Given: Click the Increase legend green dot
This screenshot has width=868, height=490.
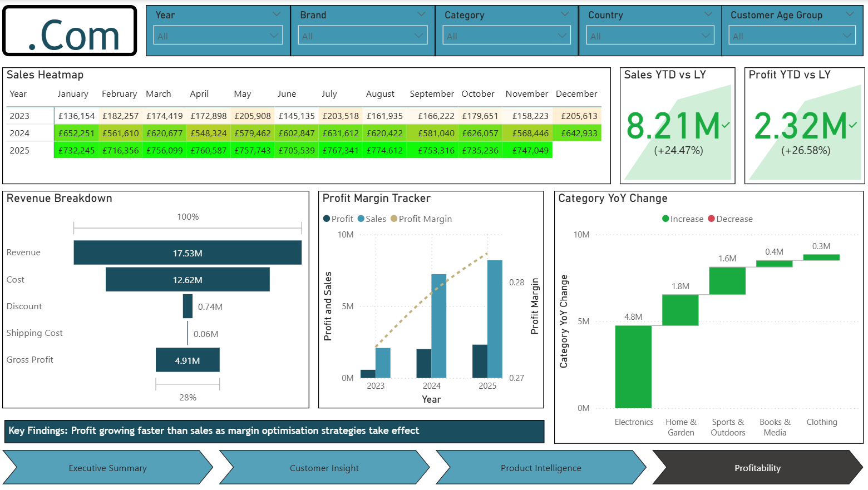Looking at the screenshot, I should coord(665,219).
